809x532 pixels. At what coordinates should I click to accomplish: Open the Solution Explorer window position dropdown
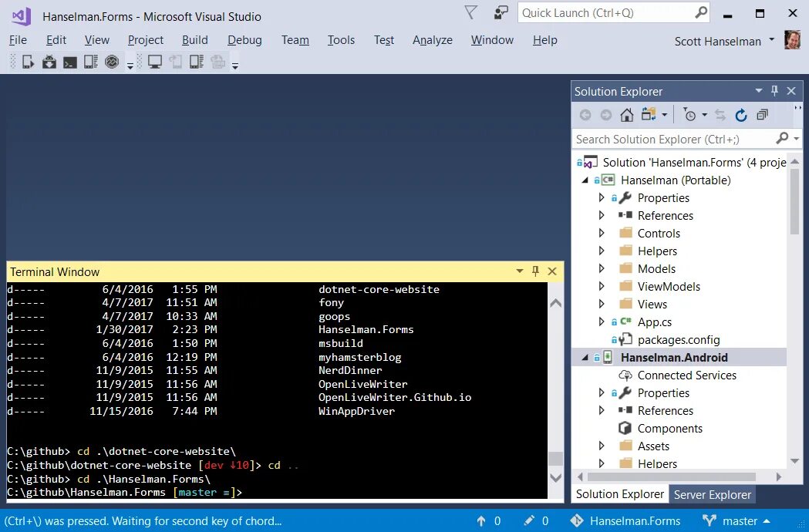coord(758,91)
